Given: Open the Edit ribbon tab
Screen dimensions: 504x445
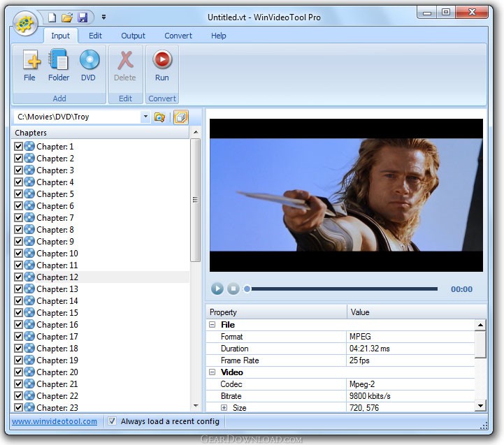Looking at the screenshot, I should [x=96, y=36].
